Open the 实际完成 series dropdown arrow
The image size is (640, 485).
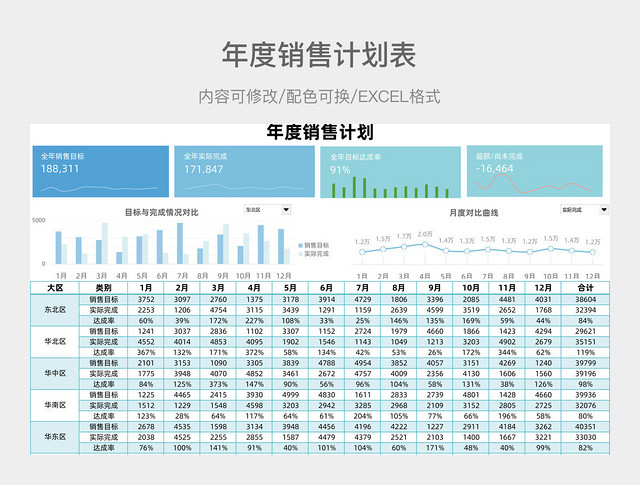[604, 210]
